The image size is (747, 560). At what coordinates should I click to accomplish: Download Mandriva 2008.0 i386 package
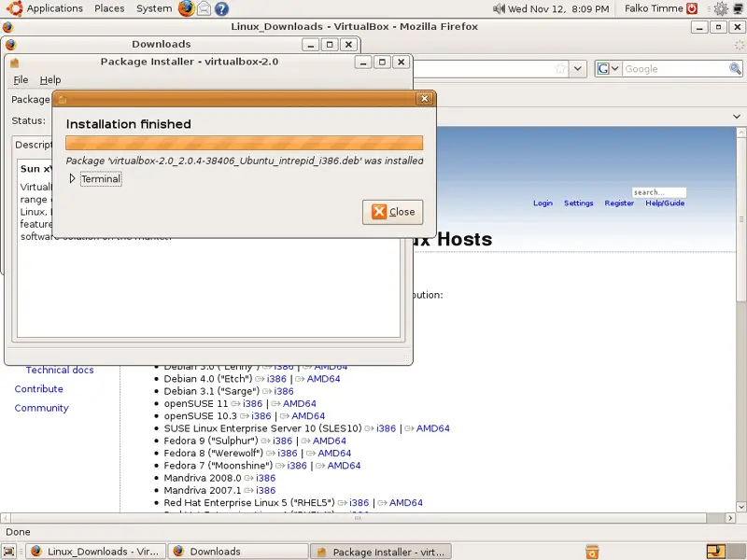pos(265,478)
